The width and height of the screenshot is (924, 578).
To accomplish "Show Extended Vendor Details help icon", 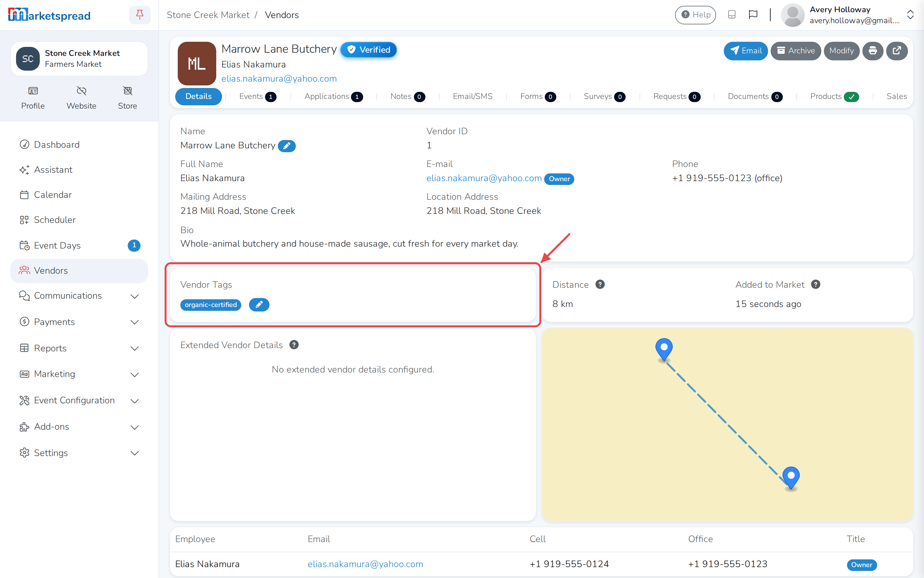I will pos(294,345).
